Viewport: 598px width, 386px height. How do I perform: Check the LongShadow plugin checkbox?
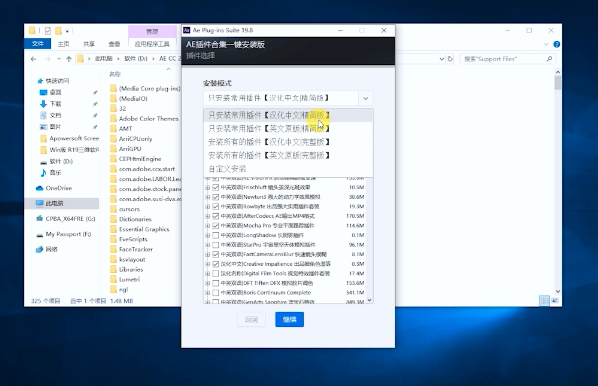point(215,235)
